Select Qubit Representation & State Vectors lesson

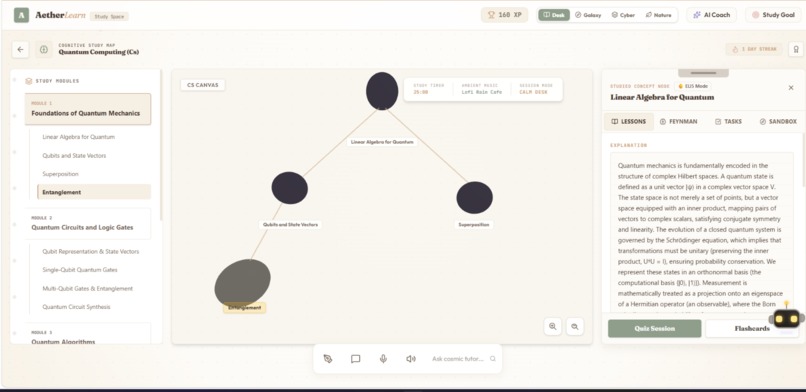pos(94,252)
